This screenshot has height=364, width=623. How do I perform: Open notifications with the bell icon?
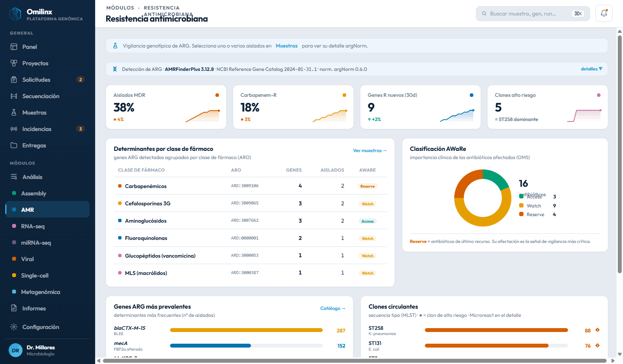click(604, 13)
